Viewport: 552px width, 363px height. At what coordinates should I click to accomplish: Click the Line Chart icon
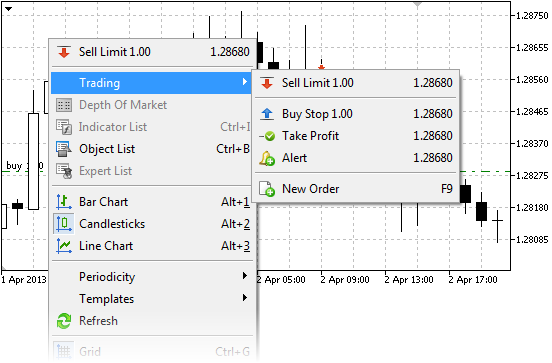64,246
